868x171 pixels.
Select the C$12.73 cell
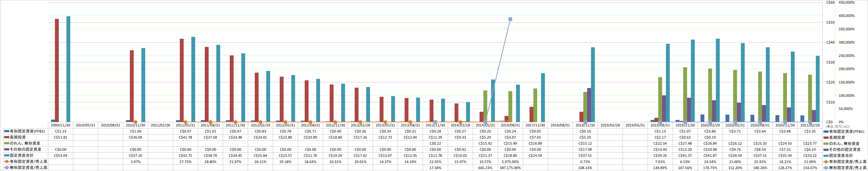coord(385,137)
